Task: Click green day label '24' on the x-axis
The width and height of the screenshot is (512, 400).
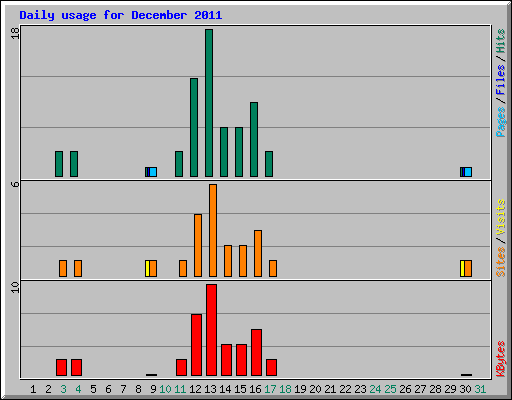Action: pyautogui.click(x=375, y=389)
